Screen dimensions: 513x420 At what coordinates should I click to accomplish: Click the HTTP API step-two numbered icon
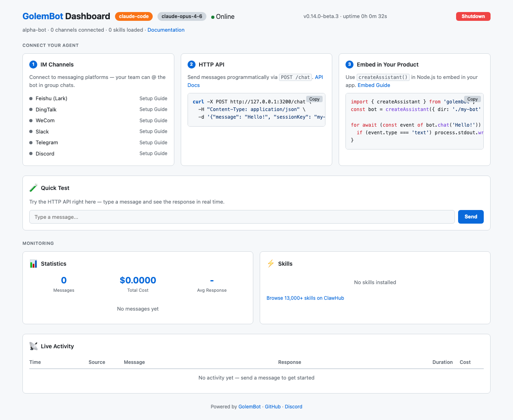191,65
